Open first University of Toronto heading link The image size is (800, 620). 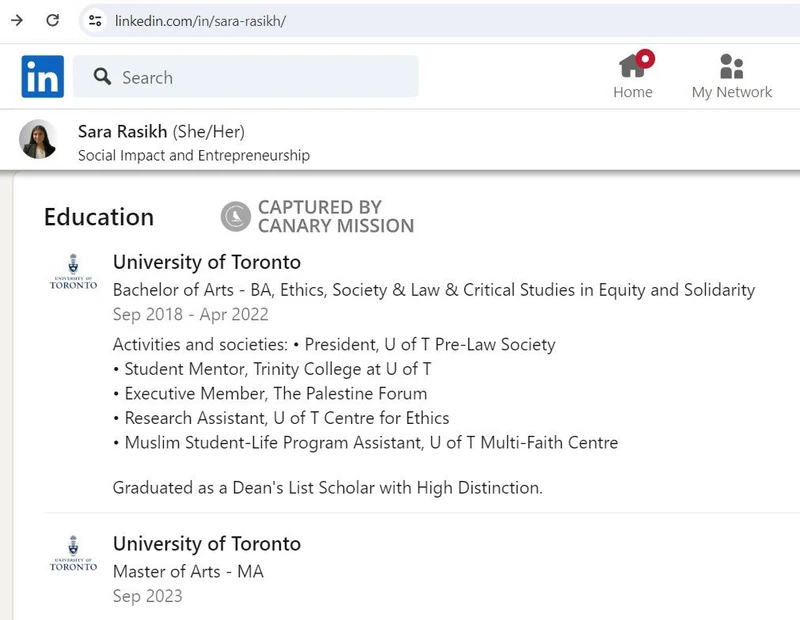207,262
